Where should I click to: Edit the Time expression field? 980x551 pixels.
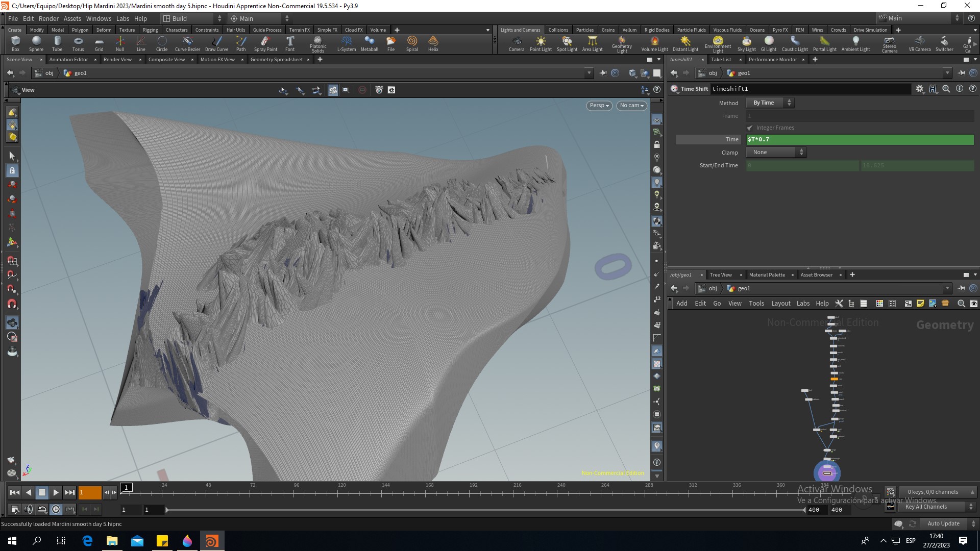pos(860,139)
